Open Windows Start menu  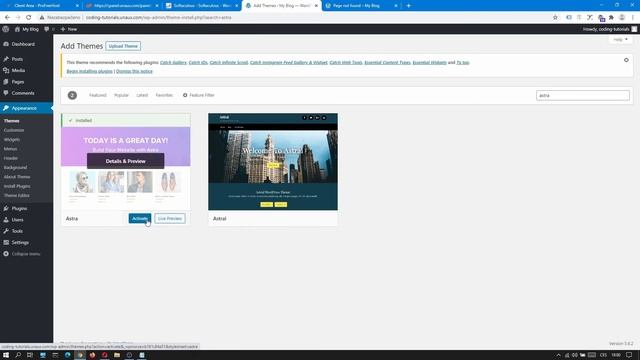tap(6, 355)
